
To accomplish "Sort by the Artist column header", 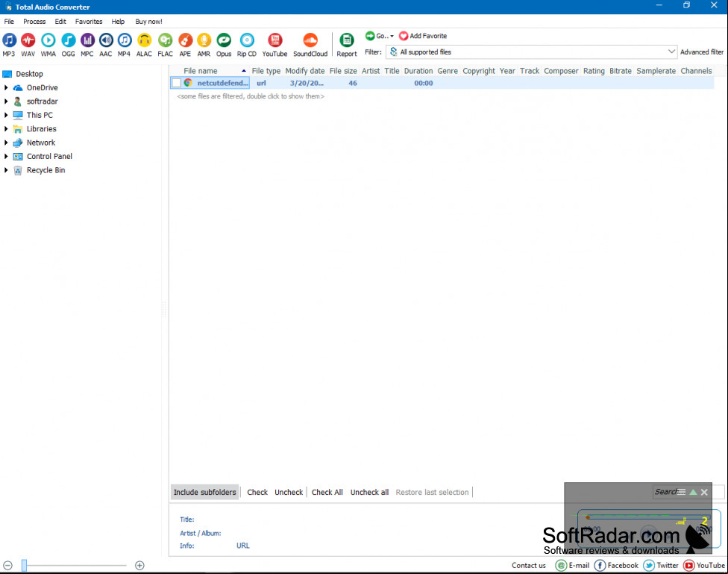I will (371, 71).
